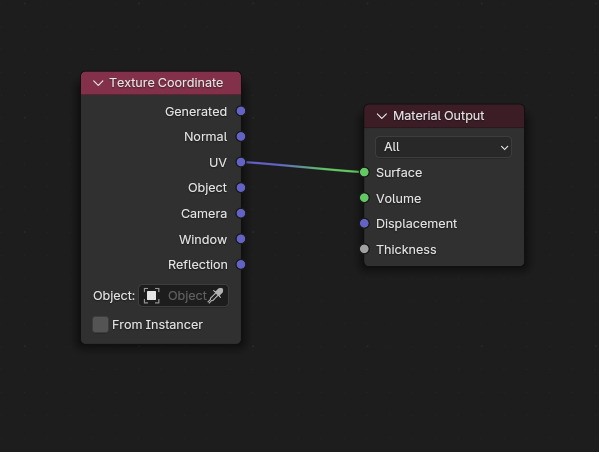Click the Displacement input socket
The image size is (599, 452).
click(364, 224)
